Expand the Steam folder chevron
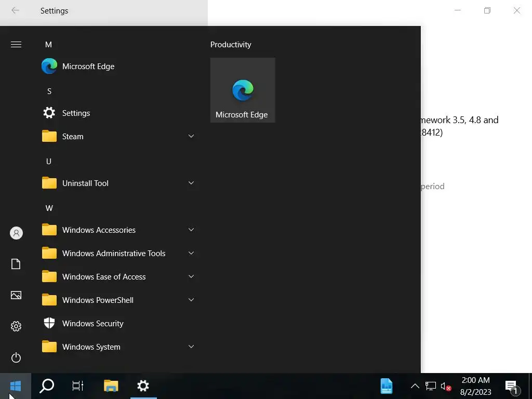 tap(191, 136)
